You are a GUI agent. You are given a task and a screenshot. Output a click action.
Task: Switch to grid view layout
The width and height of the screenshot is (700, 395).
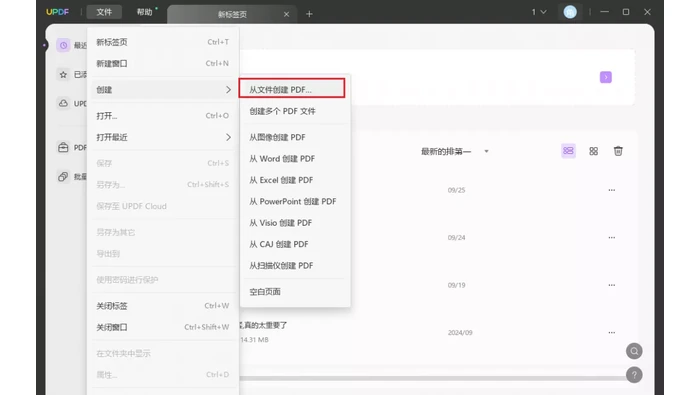(x=593, y=151)
